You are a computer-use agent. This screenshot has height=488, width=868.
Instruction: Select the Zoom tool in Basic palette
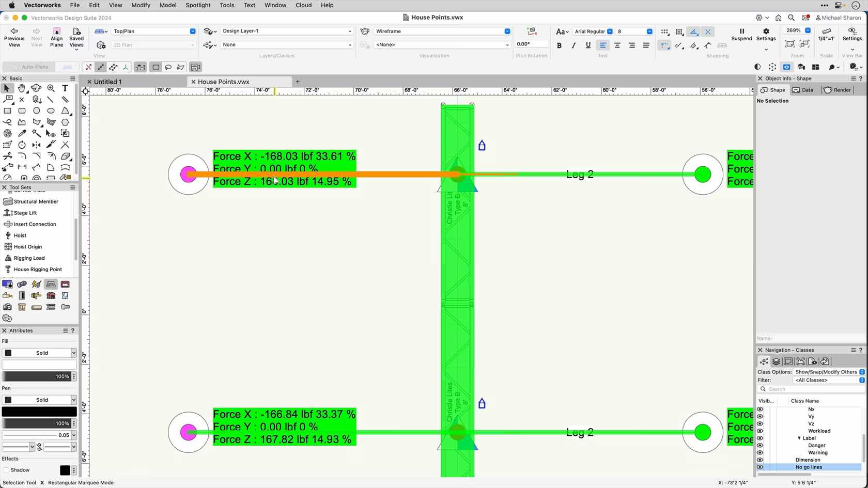(51, 88)
